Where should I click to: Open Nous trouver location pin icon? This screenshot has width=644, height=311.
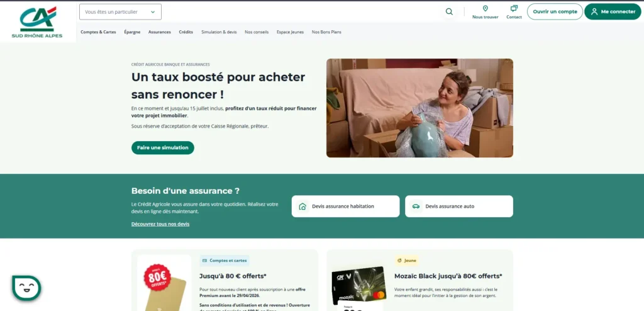[x=485, y=9]
